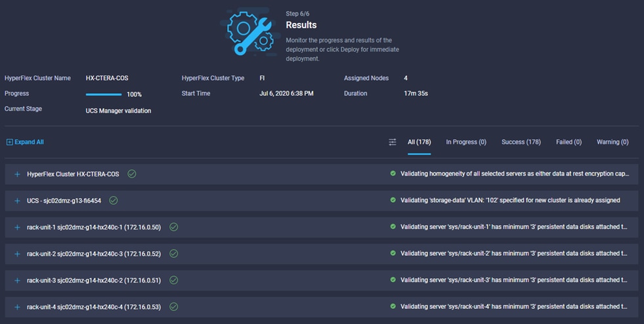Click the HyperFlex Cluster Name field label

(x=37, y=78)
